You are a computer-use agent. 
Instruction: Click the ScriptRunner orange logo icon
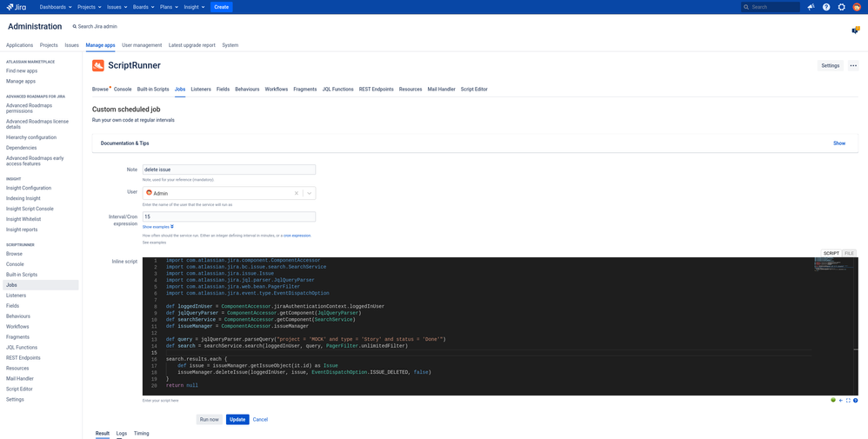pyautogui.click(x=98, y=65)
